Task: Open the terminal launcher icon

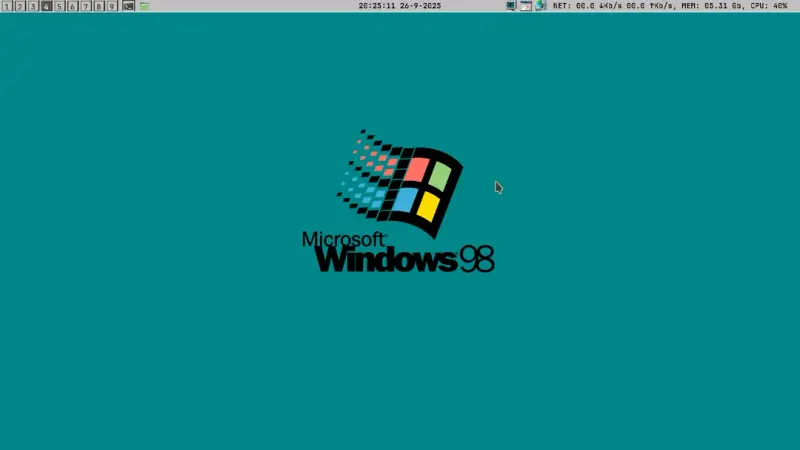Action: coord(128,6)
